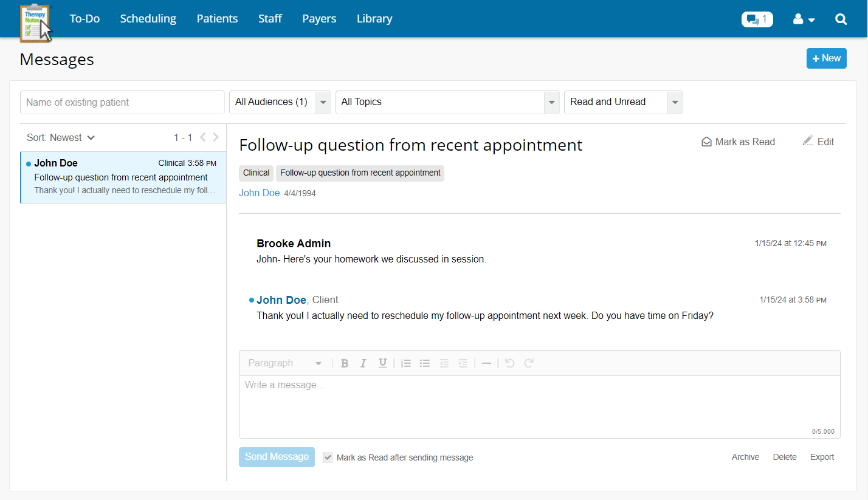Open the All Audiences dropdown
This screenshot has height=500, width=868.
280,102
